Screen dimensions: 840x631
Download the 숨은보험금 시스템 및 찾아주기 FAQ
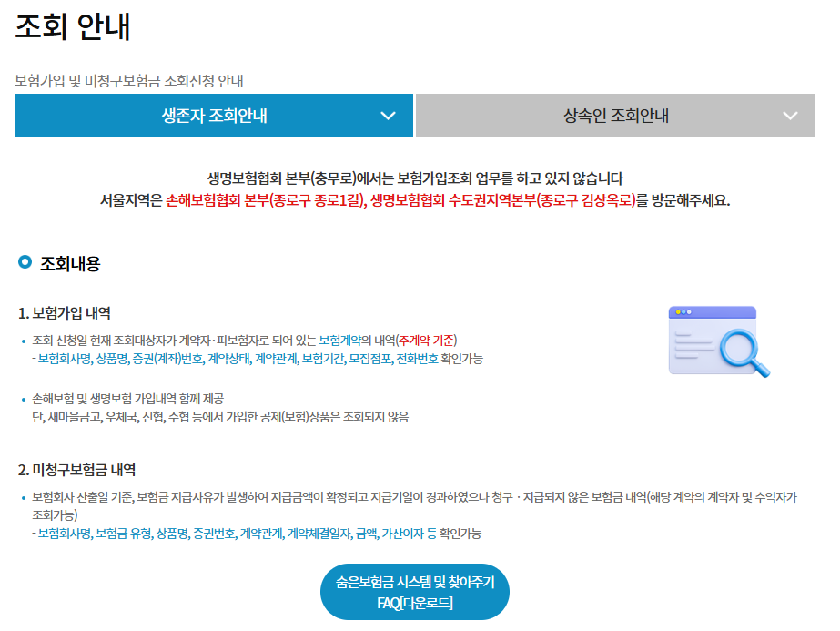point(414,592)
